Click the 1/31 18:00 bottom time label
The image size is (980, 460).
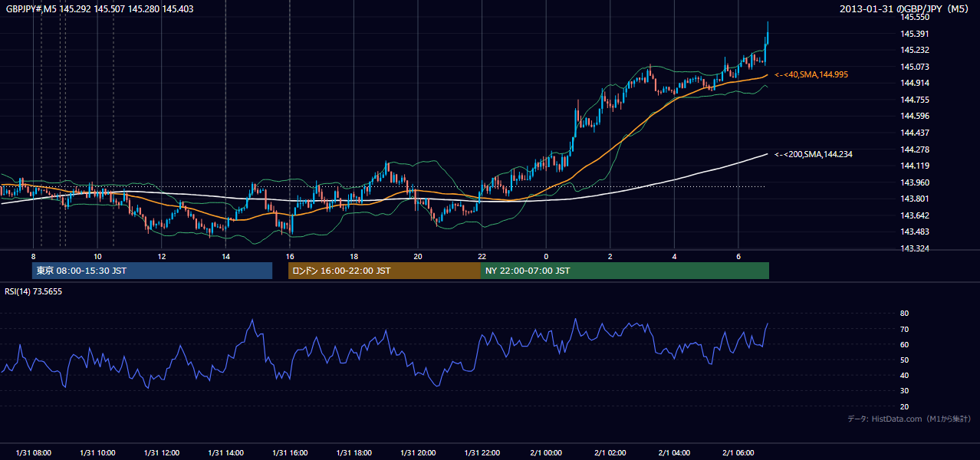tap(354, 453)
